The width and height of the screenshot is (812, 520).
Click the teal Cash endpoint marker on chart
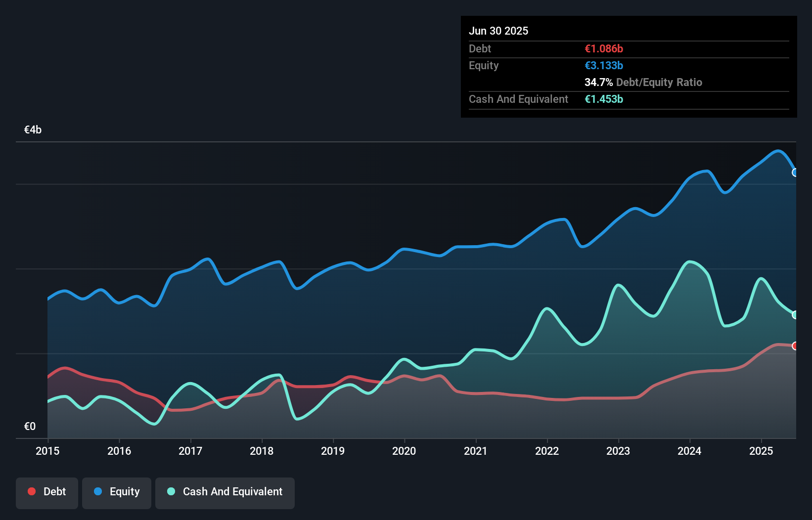tap(795, 314)
